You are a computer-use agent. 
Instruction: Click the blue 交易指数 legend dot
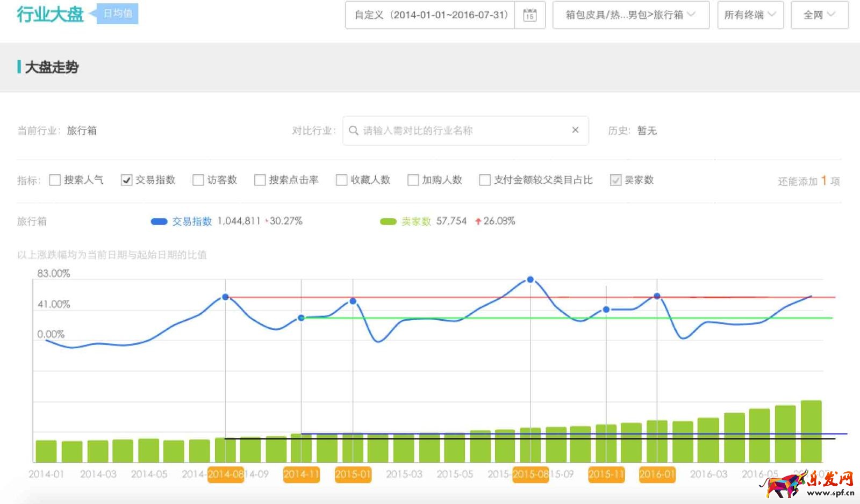tap(159, 221)
